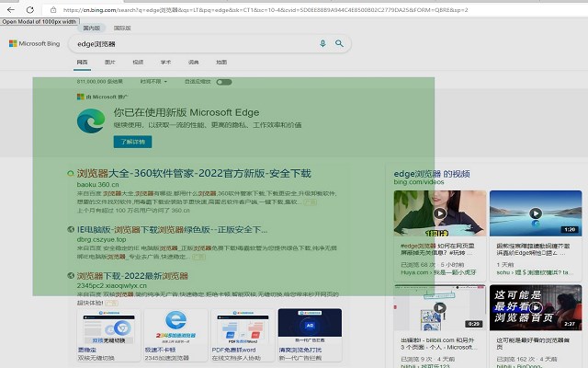The height and width of the screenshot is (368, 588).
Task: Start voice search with microphone icon
Action: [x=322, y=43]
